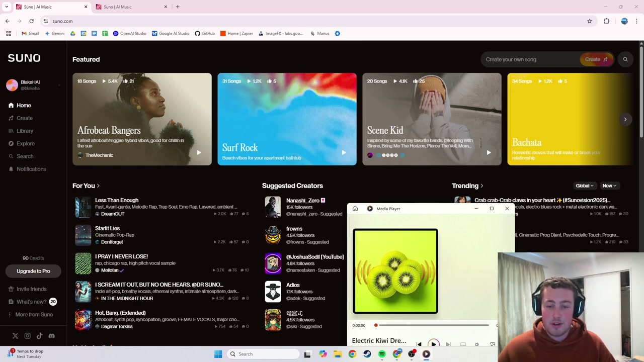Open the Bachata playlist card
This screenshot has height=362, width=644.
(570, 119)
